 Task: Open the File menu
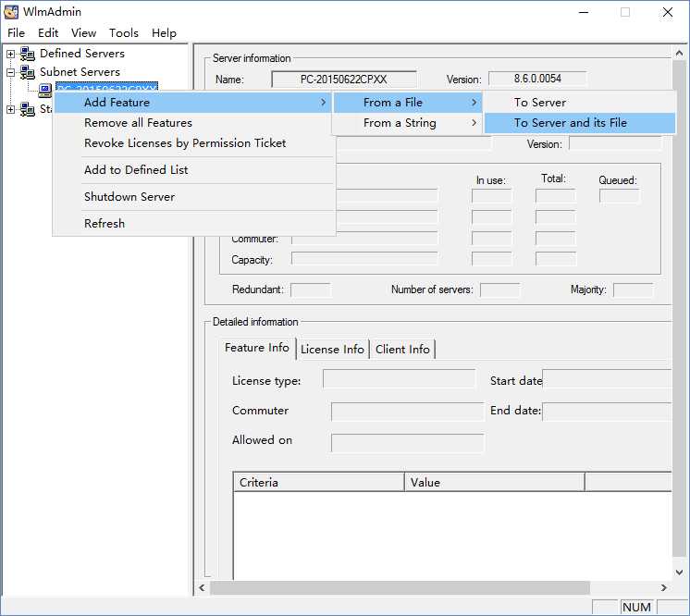point(17,33)
